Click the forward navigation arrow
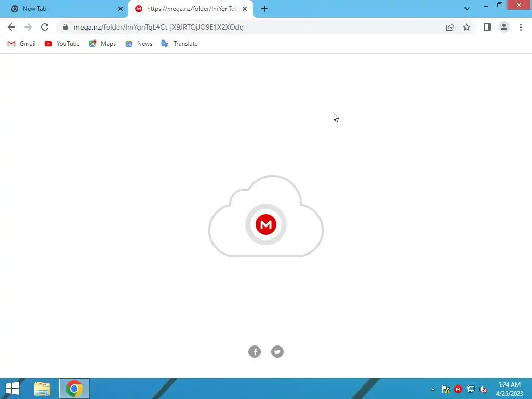 [28, 27]
